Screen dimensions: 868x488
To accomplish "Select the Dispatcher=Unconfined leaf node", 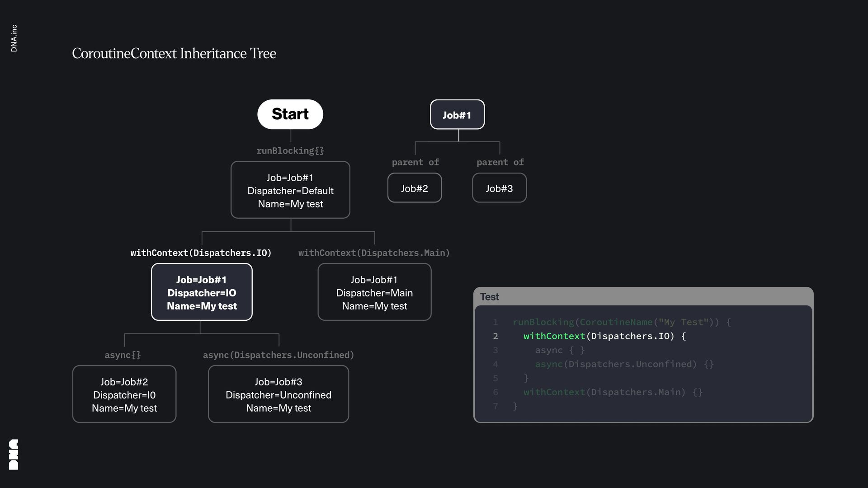I will point(278,394).
